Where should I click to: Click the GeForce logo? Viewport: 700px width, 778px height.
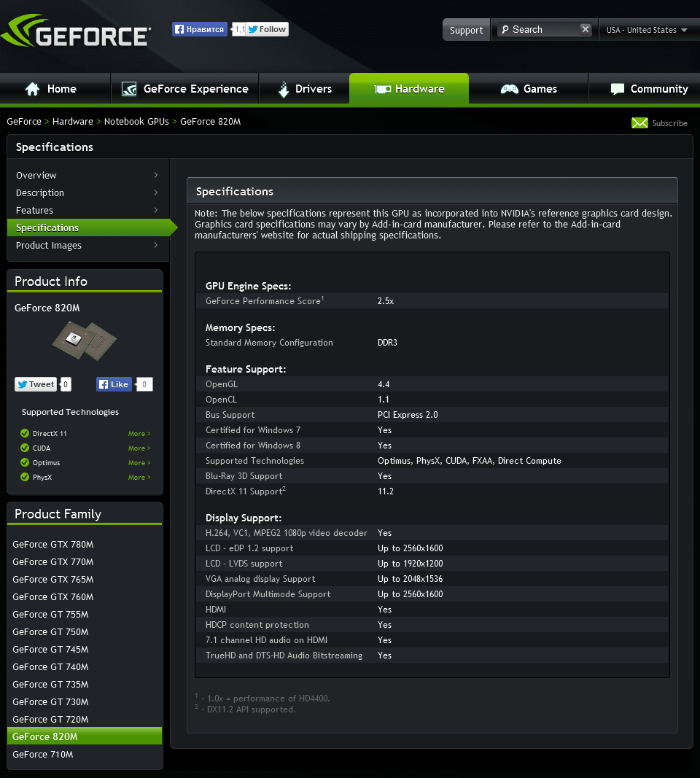click(77, 32)
